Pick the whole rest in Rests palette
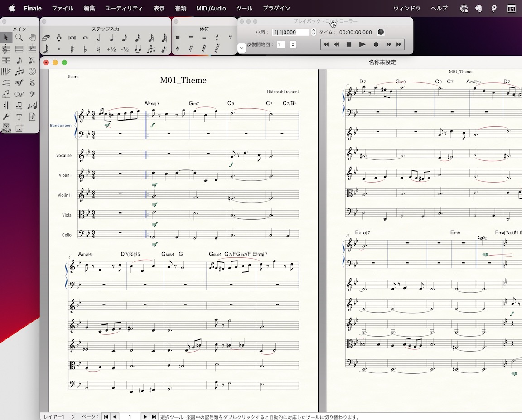Screen dimensions: 522x420 click(x=191, y=38)
